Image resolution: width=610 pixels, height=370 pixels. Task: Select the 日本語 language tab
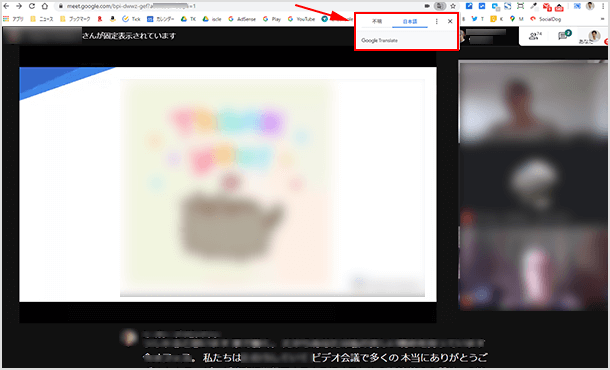click(410, 21)
